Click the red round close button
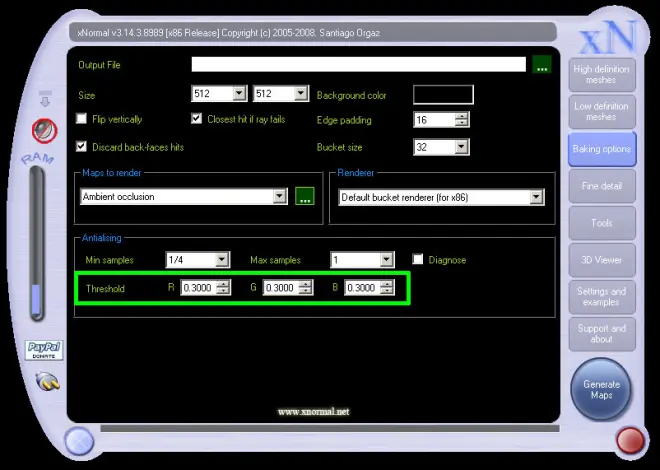 [630, 441]
